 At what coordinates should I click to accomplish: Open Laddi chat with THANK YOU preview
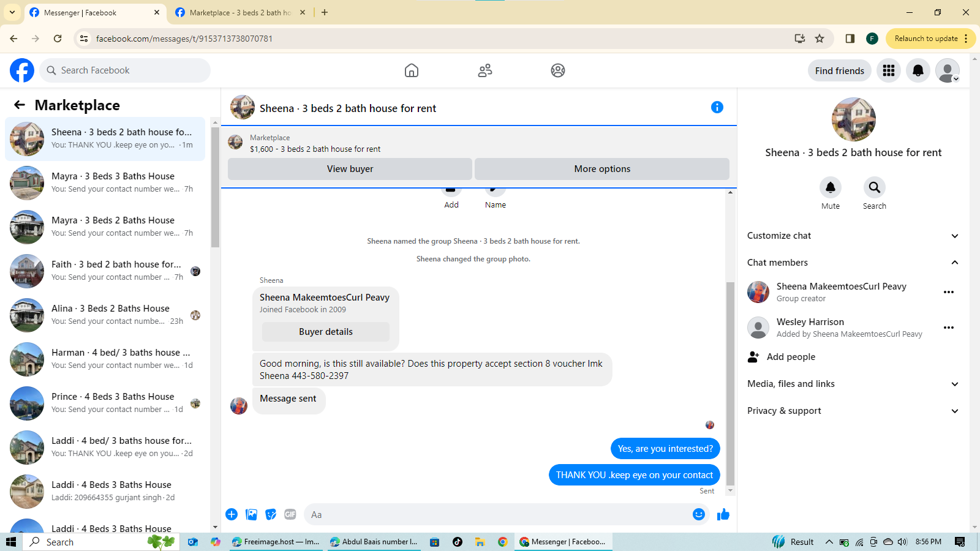(x=105, y=448)
